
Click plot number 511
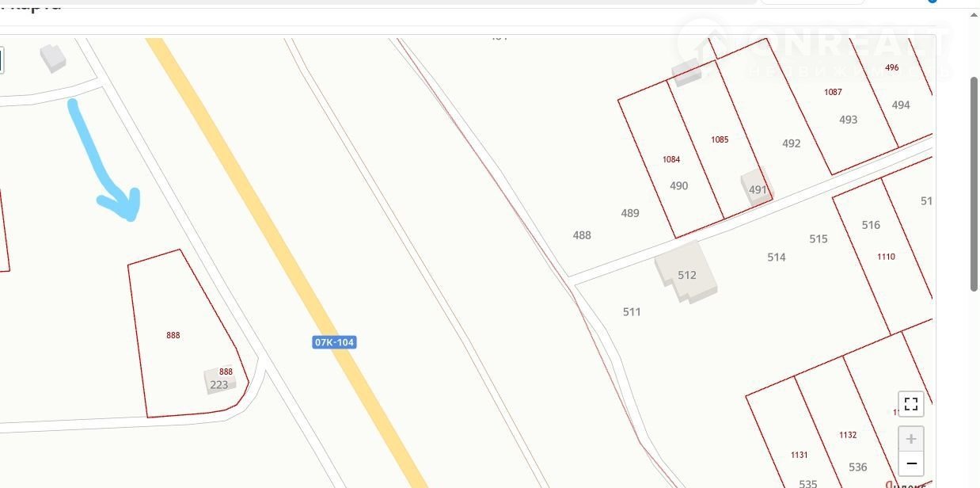(x=632, y=312)
